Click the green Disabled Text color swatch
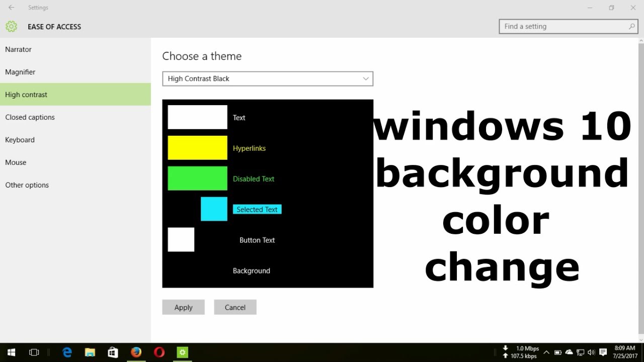 (x=197, y=178)
